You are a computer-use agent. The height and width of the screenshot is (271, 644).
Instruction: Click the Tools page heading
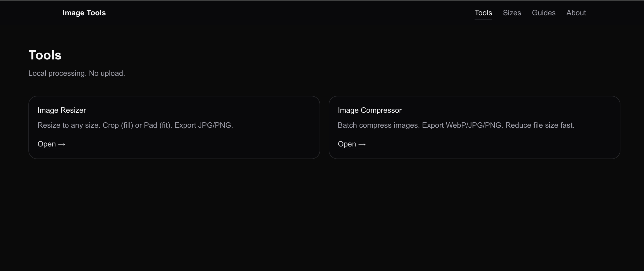45,55
